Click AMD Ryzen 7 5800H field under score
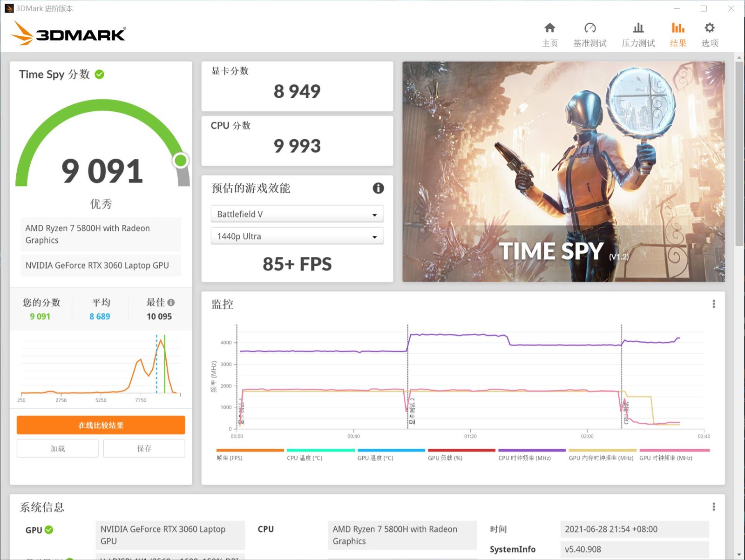The width and height of the screenshot is (745, 560). click(101, 234)
